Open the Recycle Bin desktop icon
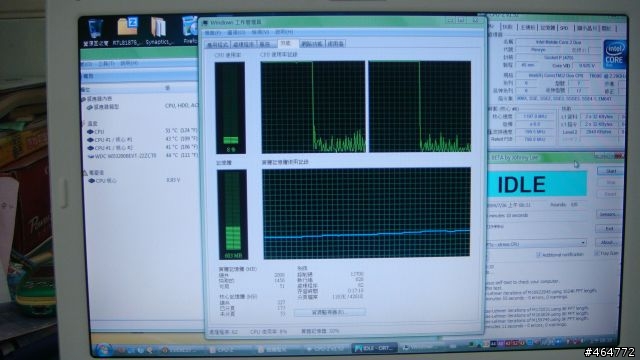The width and height of the screenshot is (640, 360). coord(96,31)
